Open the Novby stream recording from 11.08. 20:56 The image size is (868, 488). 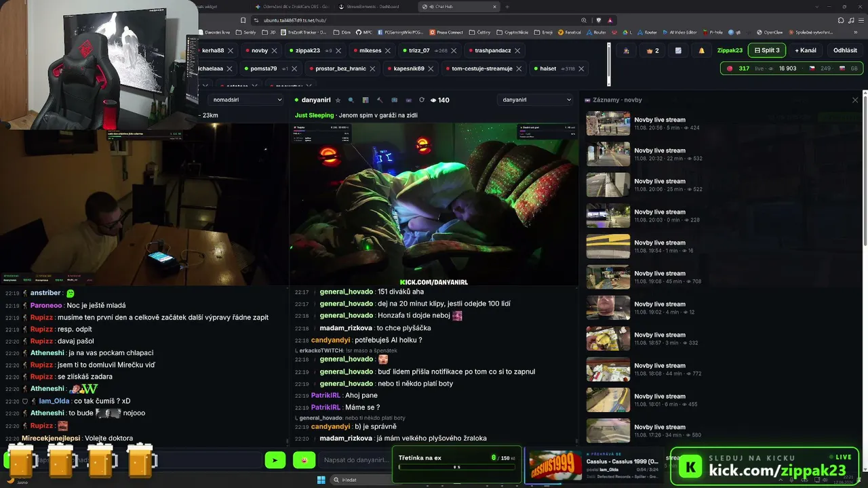pyautogui.click(x=722, y=123)
